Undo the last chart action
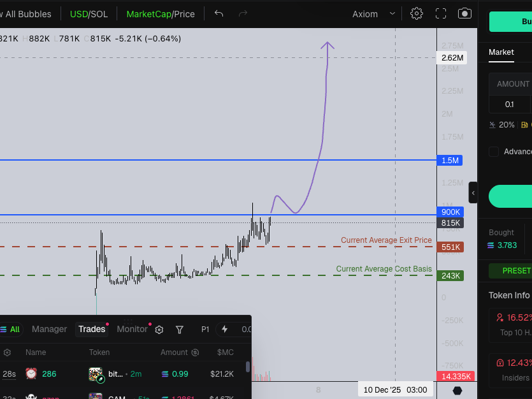532x399 pixels. coord(218,13)
